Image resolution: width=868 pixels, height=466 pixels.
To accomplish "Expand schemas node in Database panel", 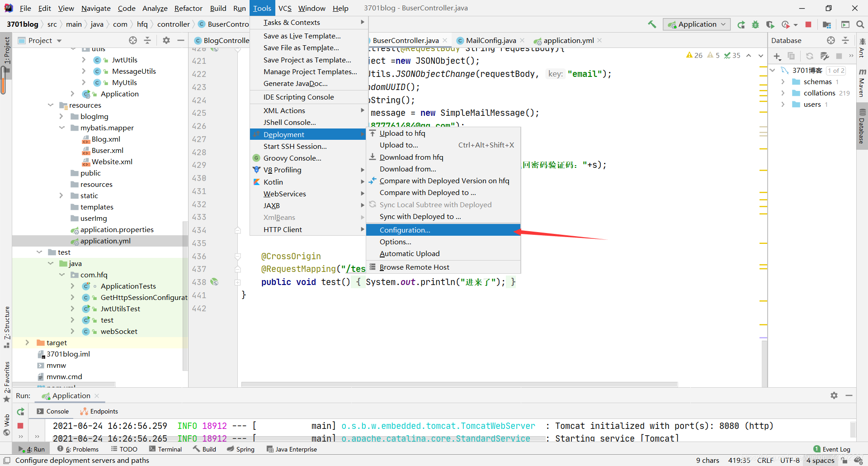I will coord(783,81).
